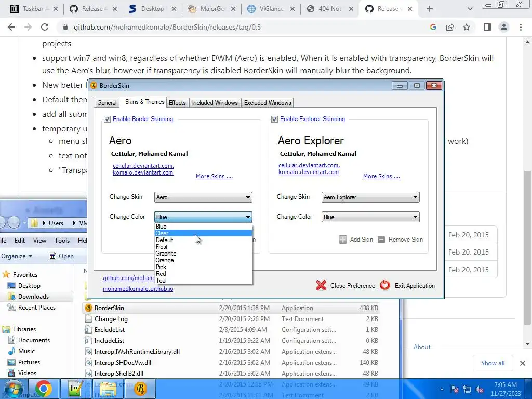Open Chrome profile avatar
Viewport: 532px width, 399px height.
pos(504,27)
